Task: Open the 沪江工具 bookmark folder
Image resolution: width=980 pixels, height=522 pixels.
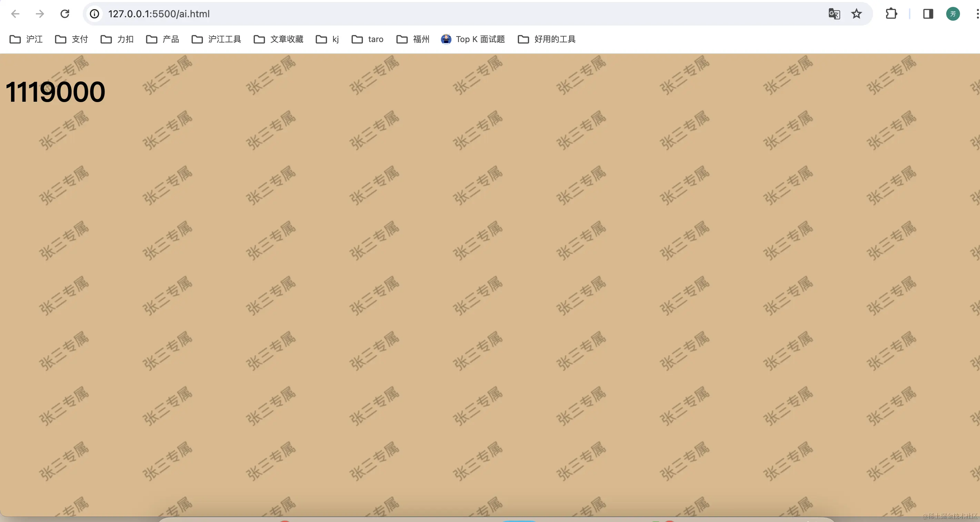Action: click(x=216, y=39)
